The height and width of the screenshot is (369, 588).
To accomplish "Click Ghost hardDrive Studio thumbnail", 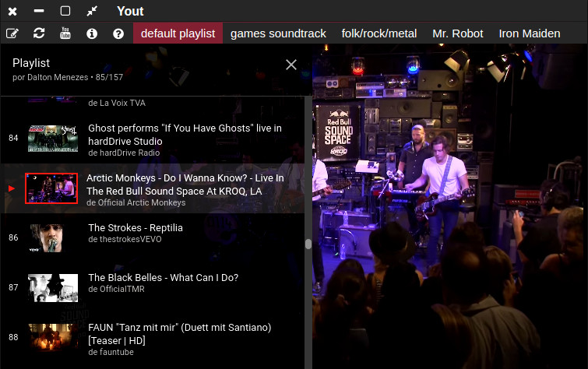I will pyautogui.click(x=53, y=139).
